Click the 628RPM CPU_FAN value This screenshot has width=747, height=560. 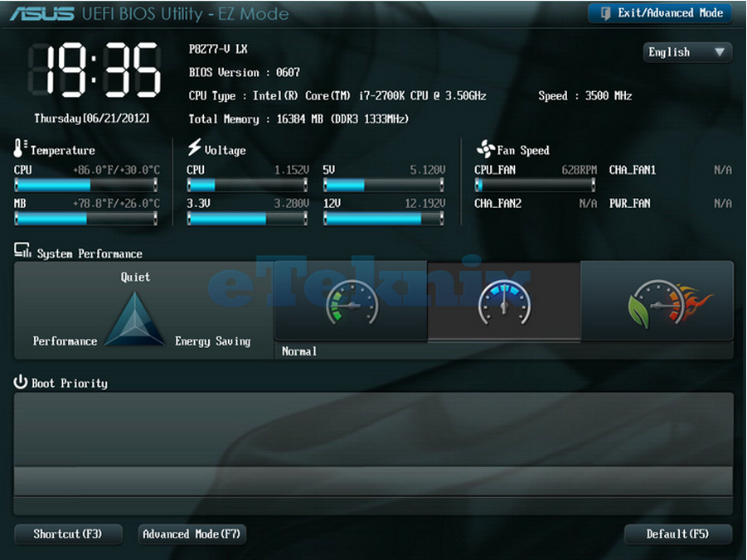580,170
